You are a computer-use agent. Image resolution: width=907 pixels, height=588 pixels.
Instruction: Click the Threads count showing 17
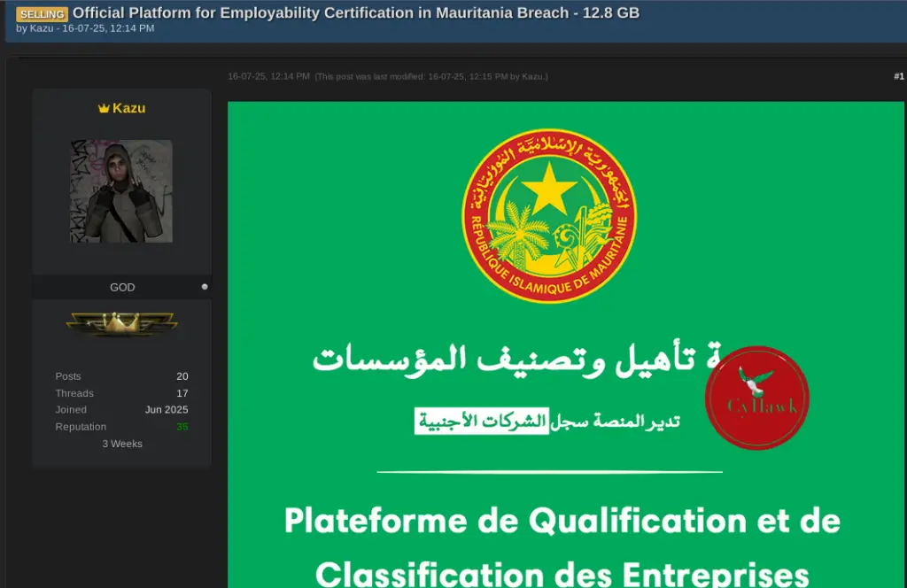(x=182, y=393)
